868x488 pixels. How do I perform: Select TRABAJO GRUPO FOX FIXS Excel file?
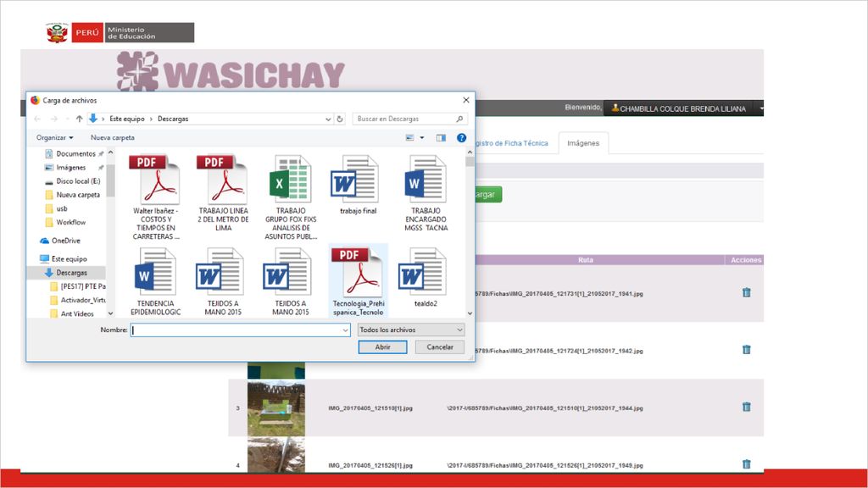click(x=291, y=197)
